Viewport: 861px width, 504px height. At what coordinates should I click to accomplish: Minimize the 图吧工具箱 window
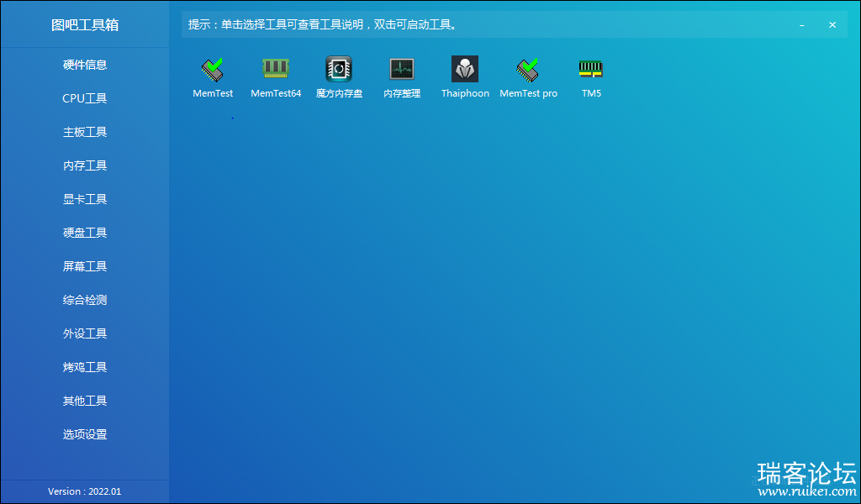point(802,25)
